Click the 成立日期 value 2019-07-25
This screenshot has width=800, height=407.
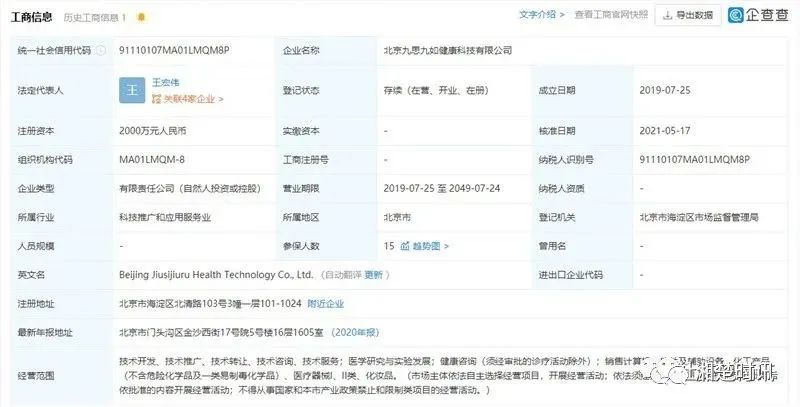click(x=665, y=90)
